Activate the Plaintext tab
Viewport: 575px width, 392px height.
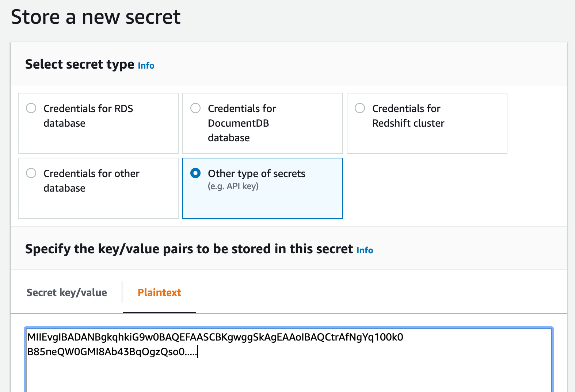pyautogui.click(x=159, y=292)
